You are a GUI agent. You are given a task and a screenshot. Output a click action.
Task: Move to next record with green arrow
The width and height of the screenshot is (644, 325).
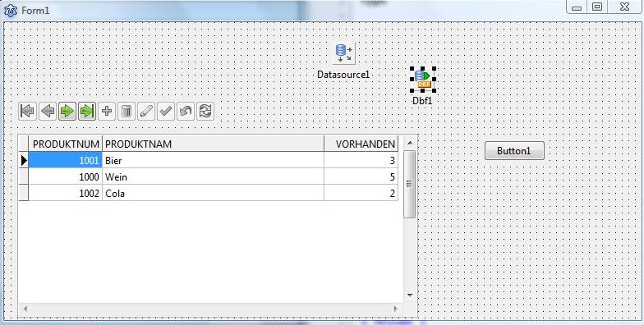pos(67,112)
